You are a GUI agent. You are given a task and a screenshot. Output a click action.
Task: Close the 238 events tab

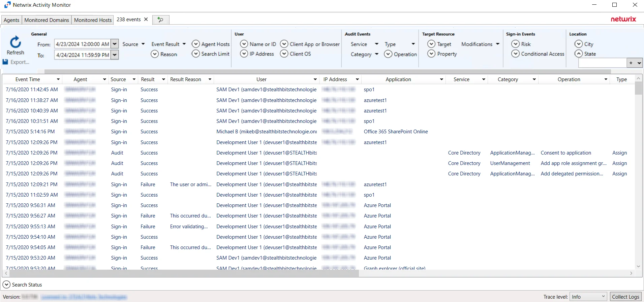(x=146, y=19)
